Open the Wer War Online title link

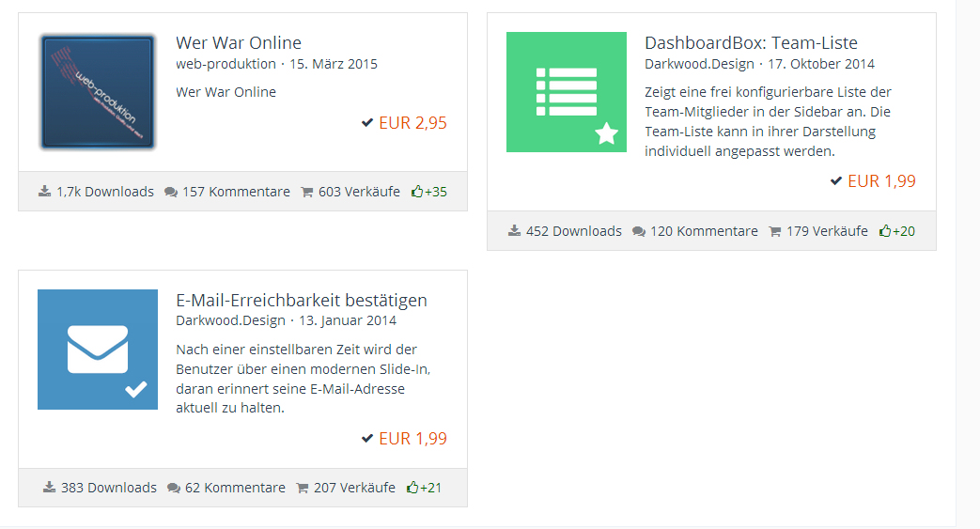tap(239, 43)
